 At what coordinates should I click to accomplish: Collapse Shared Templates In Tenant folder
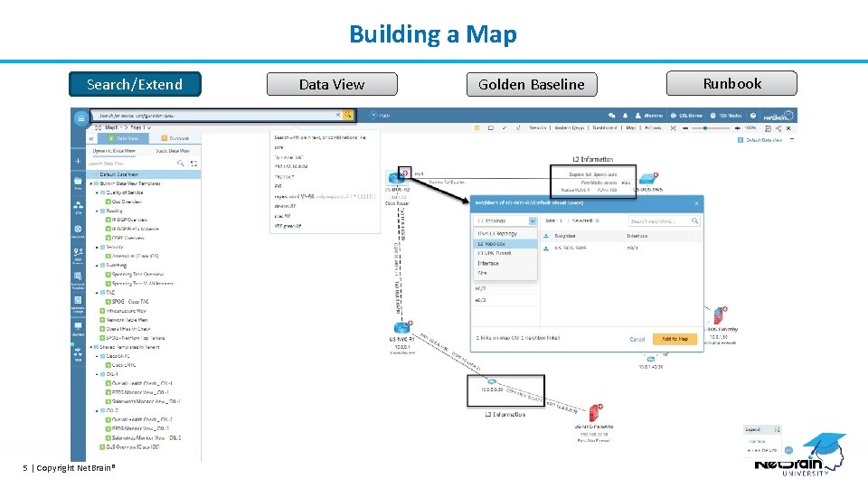point(91,347)
